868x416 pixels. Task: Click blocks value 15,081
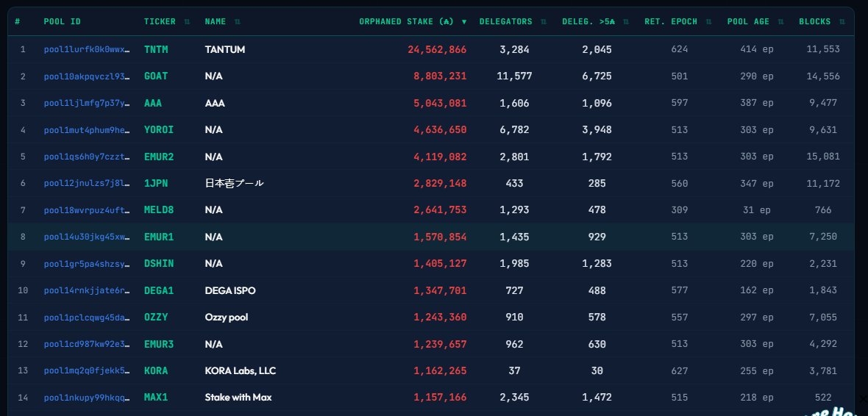pos(823,157)
